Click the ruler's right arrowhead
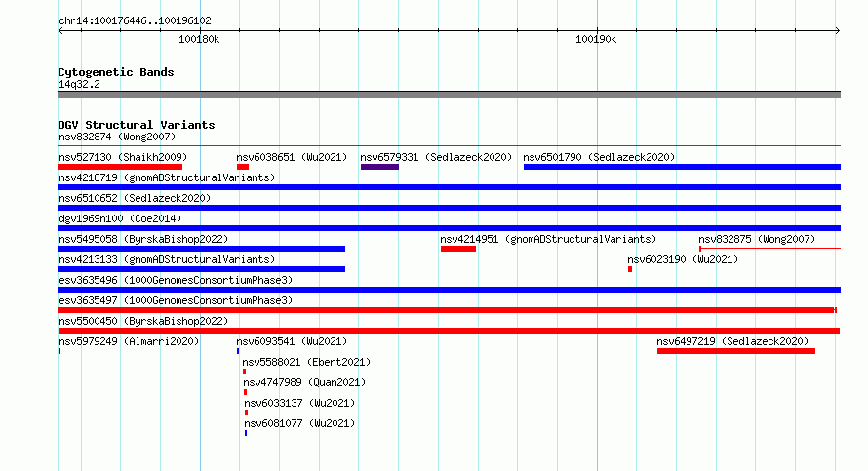This screenshot has width=868, height=471. [838, 30]
